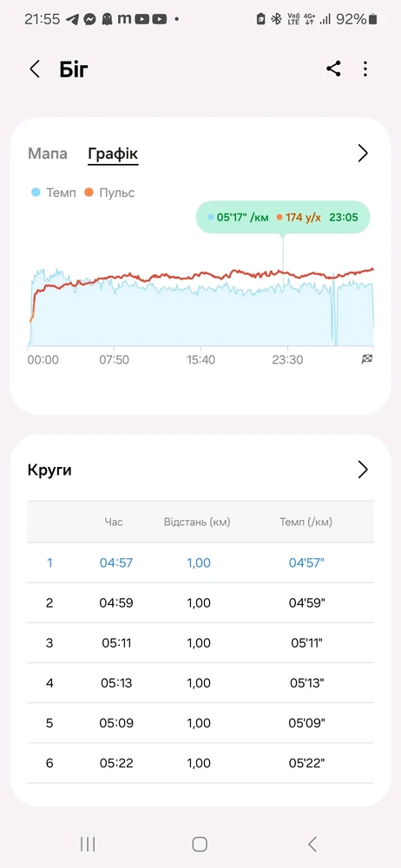Tap Android home navigation button

[x=200, y=844]
